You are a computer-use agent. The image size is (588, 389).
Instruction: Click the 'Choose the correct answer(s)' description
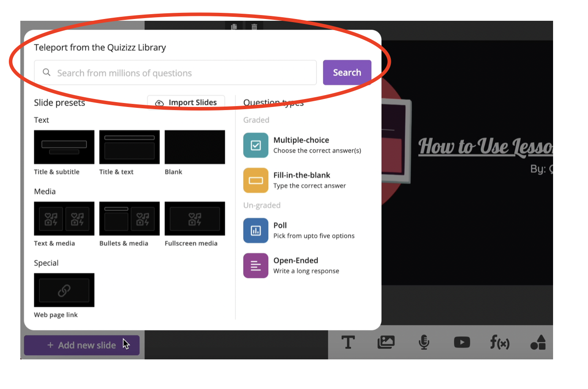coord(317,151)
